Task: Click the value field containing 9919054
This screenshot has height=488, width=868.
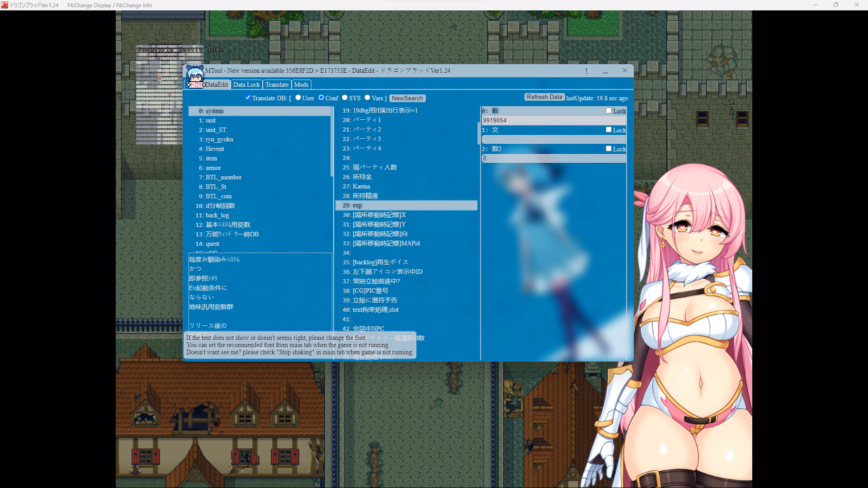Action: point(554,121)
